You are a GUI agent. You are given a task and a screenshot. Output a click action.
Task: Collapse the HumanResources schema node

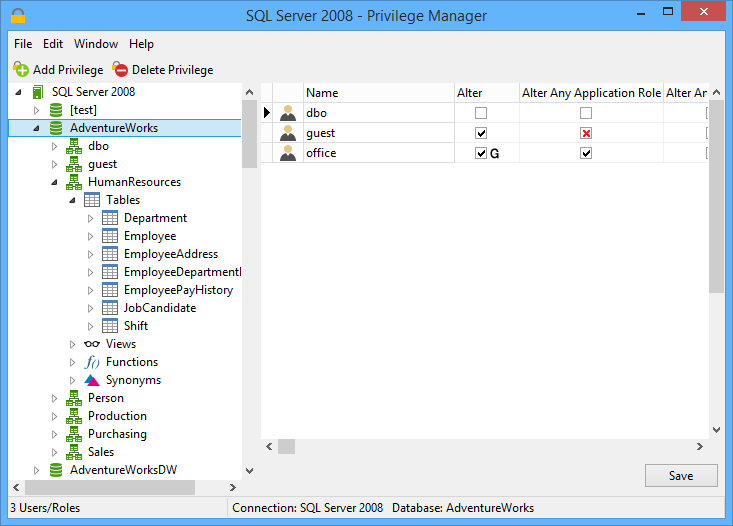click(55, 182)
